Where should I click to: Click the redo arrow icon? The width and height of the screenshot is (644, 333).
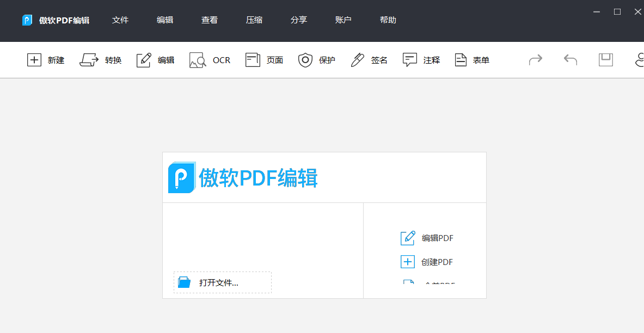(x=536, y=60)
